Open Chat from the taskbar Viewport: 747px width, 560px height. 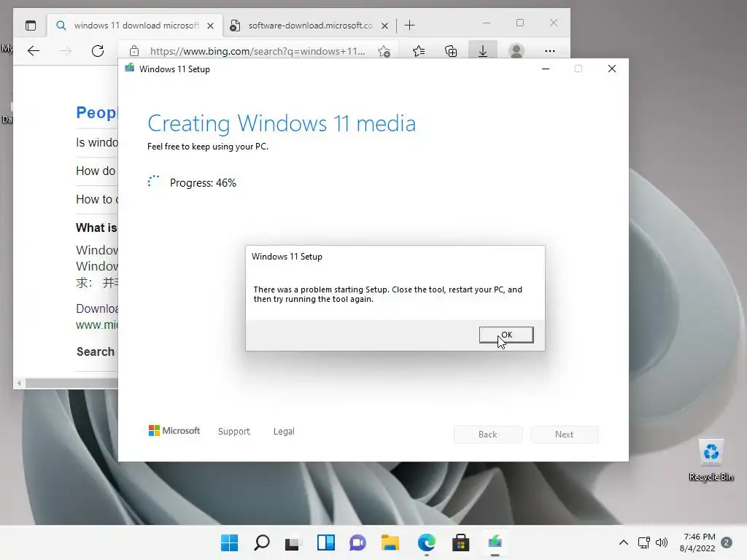pyautogui.click(x=357, y=542)
